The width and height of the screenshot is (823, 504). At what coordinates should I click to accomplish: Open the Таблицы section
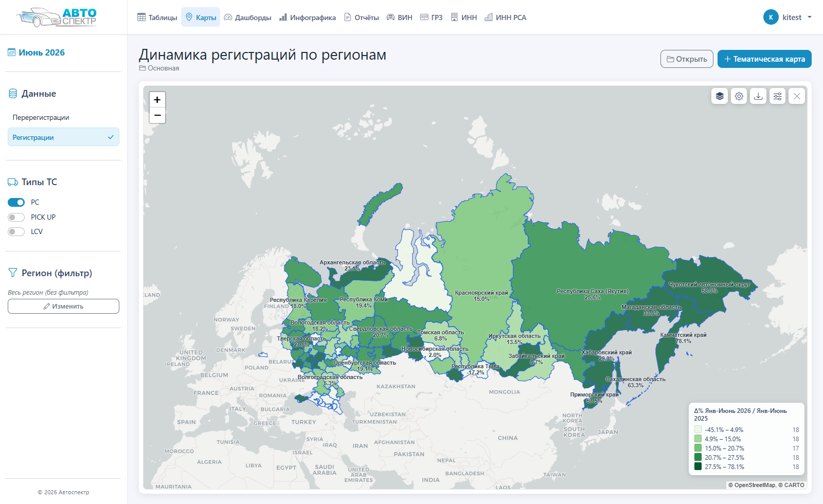coord(157,17)
